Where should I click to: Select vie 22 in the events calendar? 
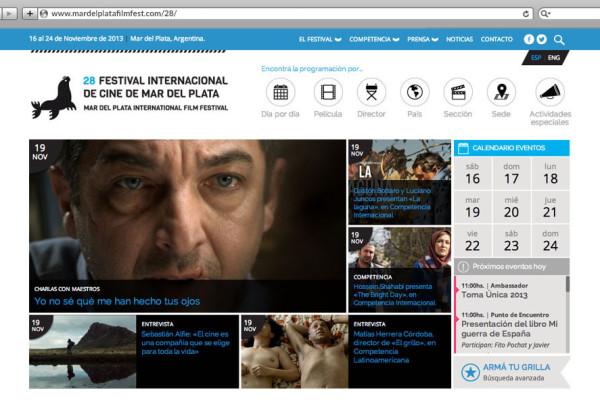click(473, 241)
